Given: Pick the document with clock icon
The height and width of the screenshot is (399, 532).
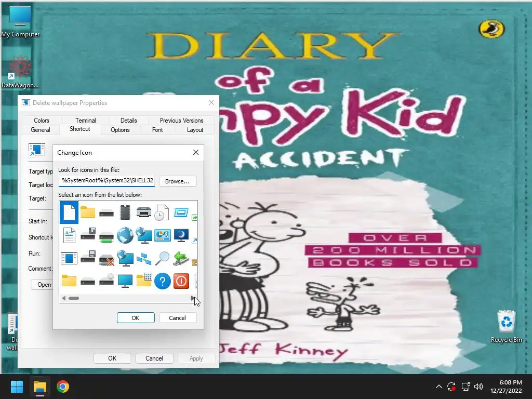Looking at the screenshot, I should 162,212.
